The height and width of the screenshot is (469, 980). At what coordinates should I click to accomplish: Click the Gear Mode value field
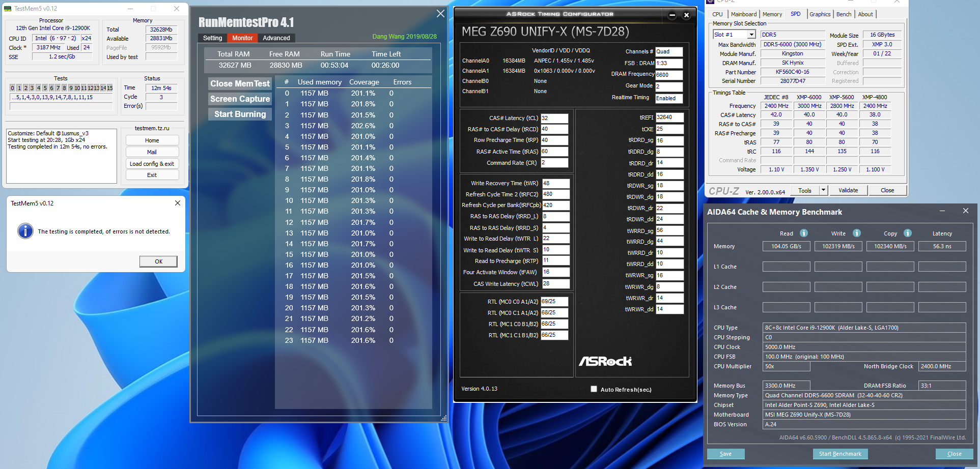(669, 86)
